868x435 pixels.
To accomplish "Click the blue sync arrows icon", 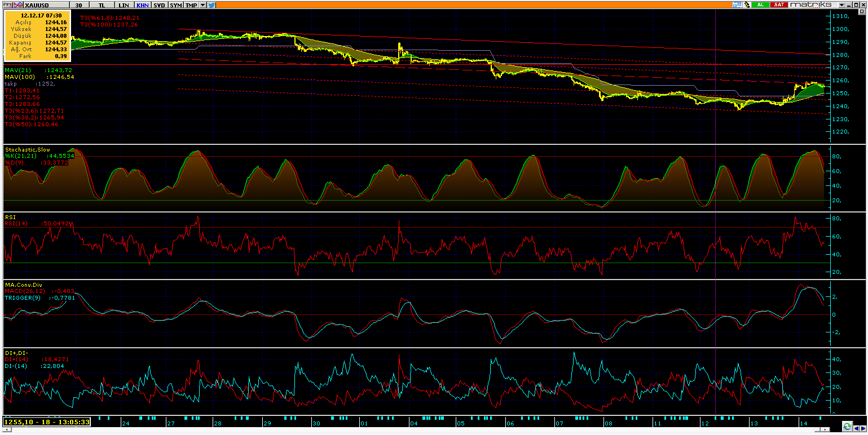I will tap(737, 4).
